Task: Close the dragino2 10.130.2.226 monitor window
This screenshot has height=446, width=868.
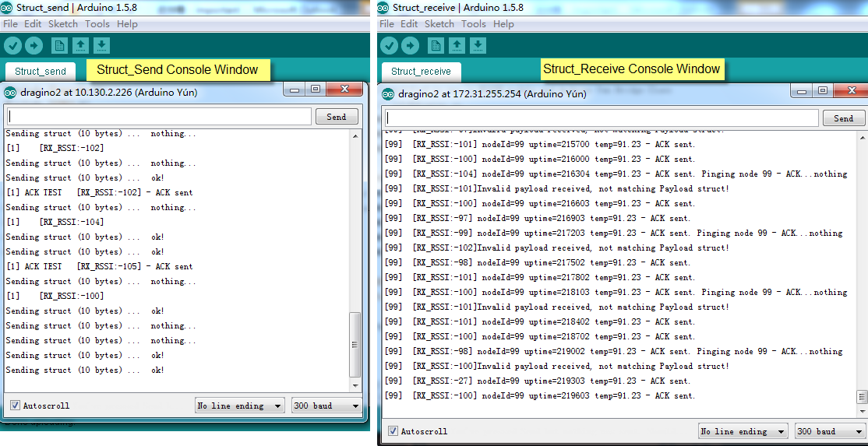Action: pyautogui.click(x=345, y=90)
